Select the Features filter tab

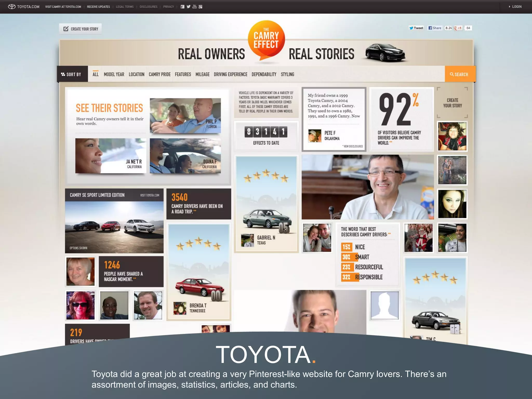click(183, 74)
